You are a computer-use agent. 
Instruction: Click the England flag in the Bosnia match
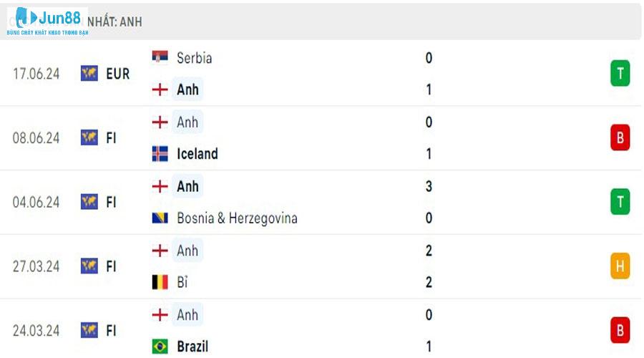click(x=160, y=186)
